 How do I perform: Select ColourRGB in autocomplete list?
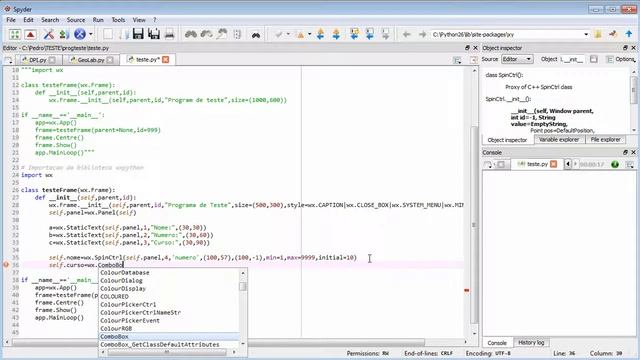169,329
